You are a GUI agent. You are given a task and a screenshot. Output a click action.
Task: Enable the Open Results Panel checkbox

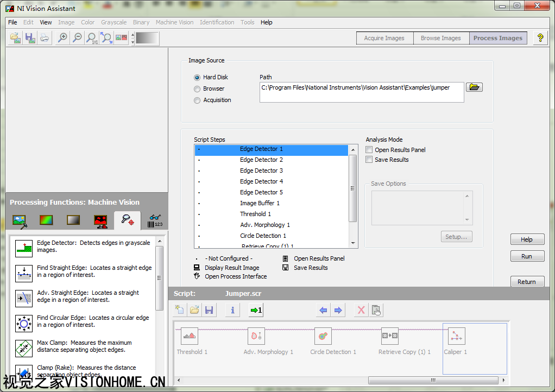click(x=369, y=150)
